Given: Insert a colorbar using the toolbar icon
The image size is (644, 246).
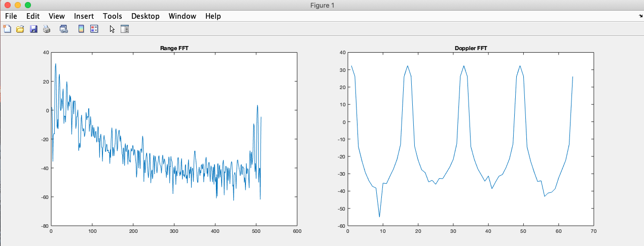Looking at the screenshot, I should click(x=81, y=29).
